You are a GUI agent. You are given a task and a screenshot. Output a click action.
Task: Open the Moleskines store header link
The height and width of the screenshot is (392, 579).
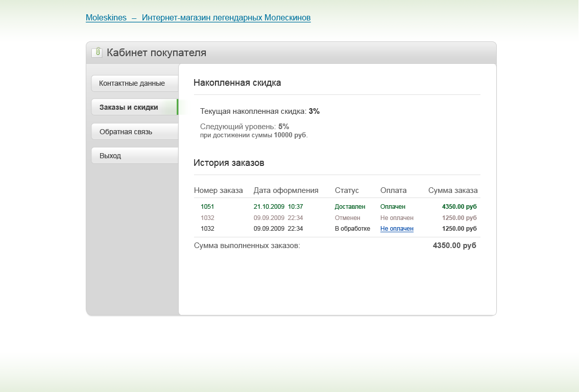tap(198, 18)
